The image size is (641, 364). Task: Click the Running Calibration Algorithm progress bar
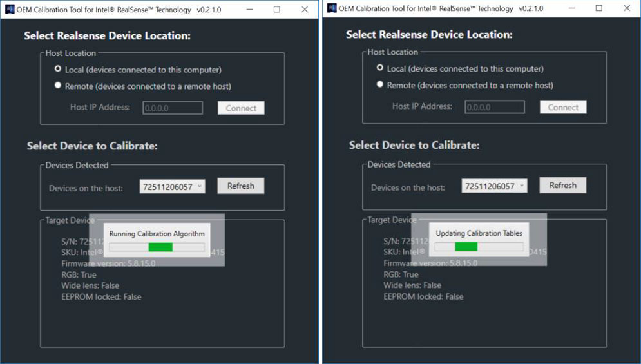157,247
